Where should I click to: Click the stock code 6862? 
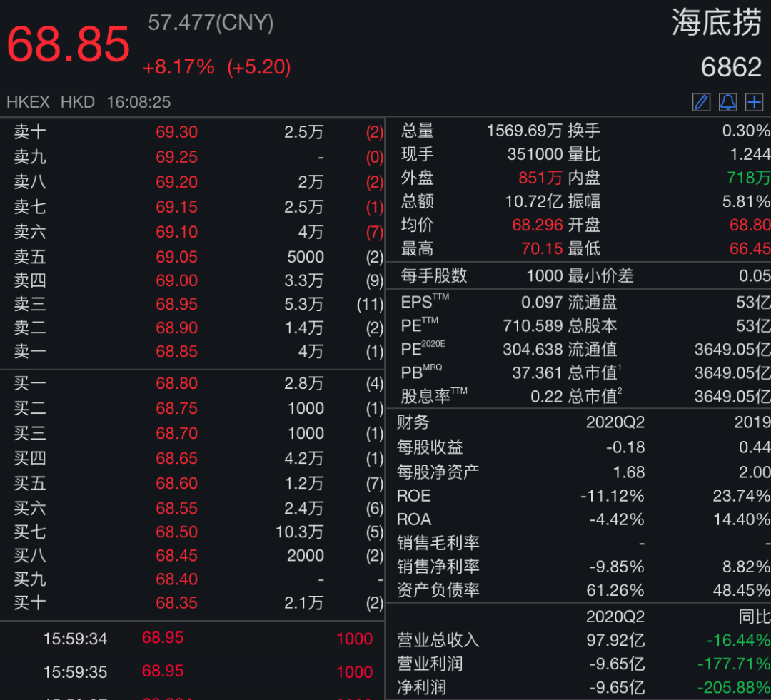[x=731, y=67]
